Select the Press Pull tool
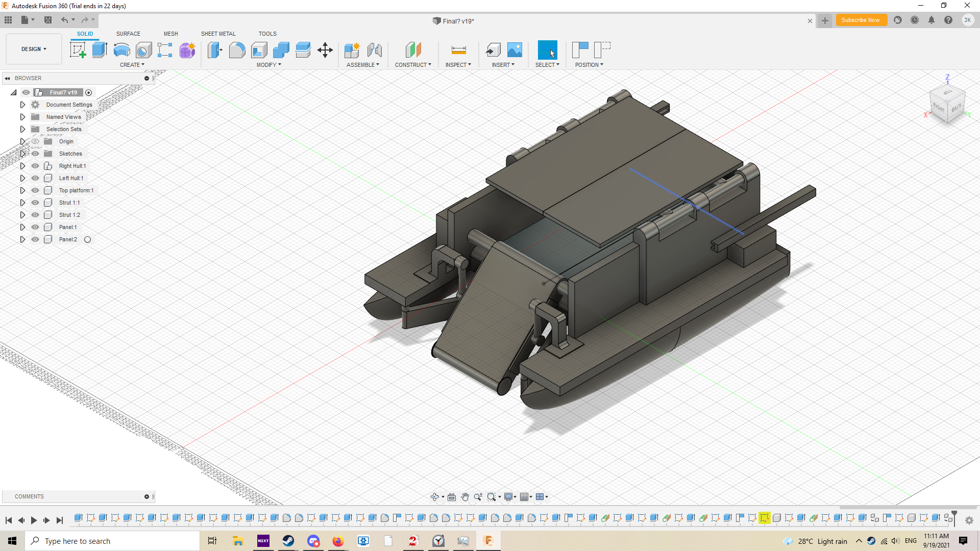This screenshot has width=980, height=551. point(215,50)
